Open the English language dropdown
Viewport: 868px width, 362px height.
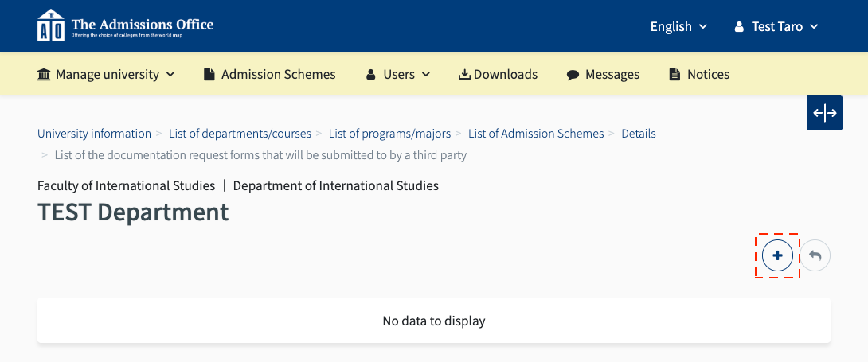[678, 26]
